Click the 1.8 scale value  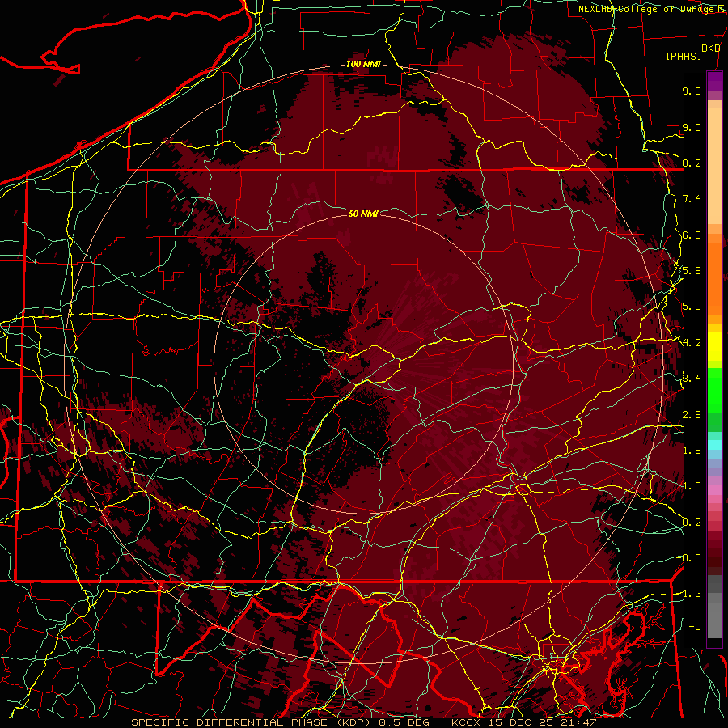pos(692,451)
